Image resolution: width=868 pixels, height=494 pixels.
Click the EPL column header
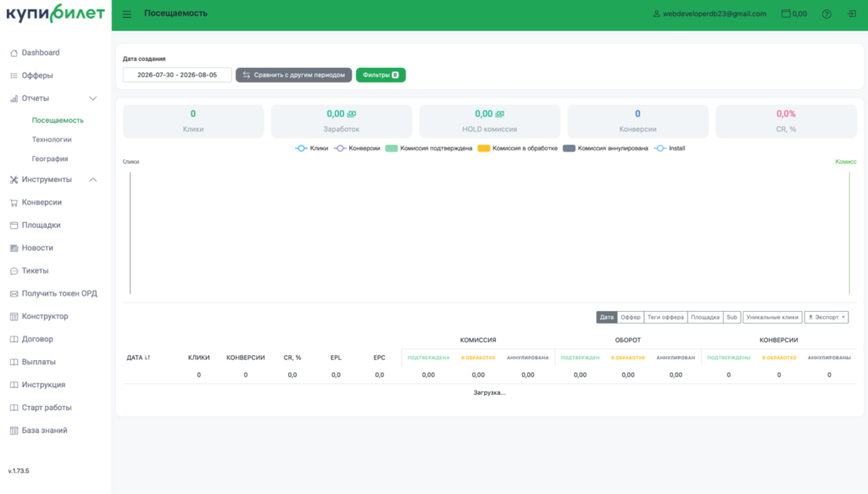pos(336,358)
